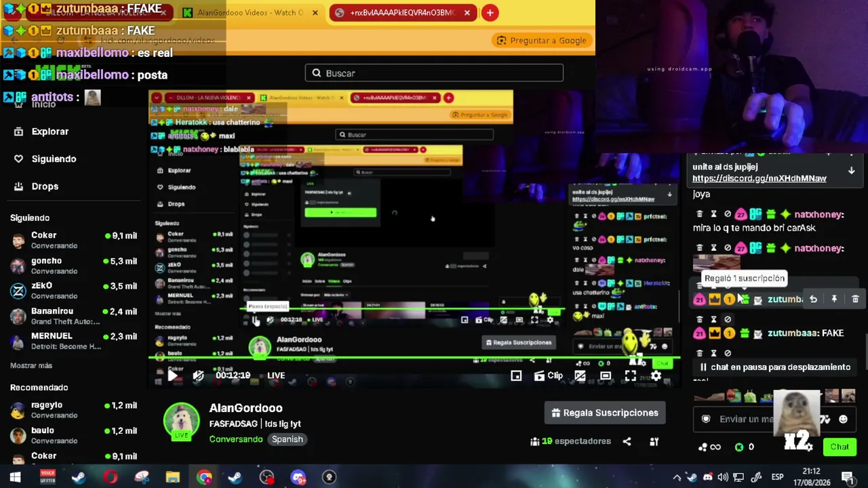
Task: Click the trash icon above natxhoney's 'mira lo q' message
Action: point(700,214)
